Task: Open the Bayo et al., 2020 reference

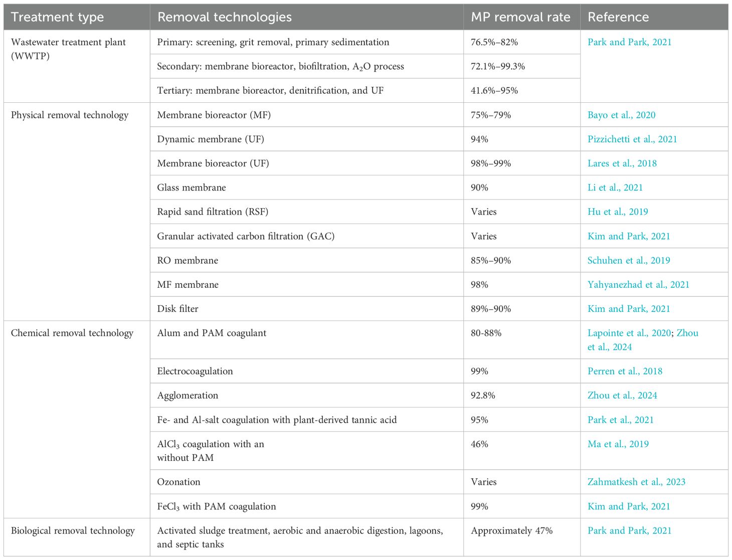Action: click(621, 115)
